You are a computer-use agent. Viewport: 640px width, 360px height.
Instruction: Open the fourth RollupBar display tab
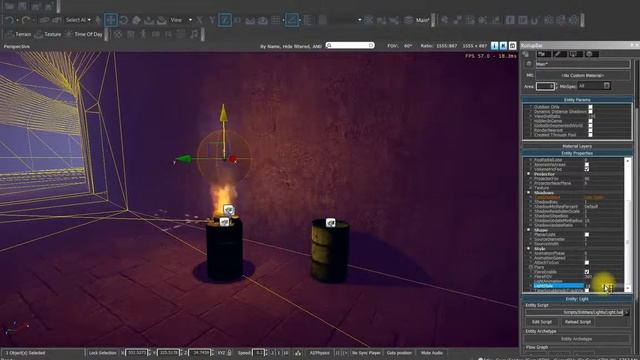point(576,54)
